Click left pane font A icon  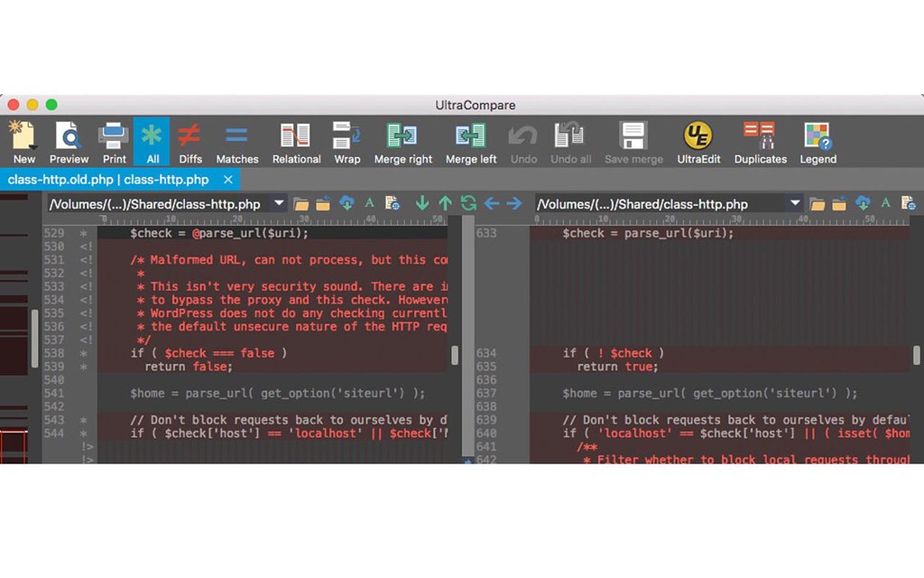(369, 203)
